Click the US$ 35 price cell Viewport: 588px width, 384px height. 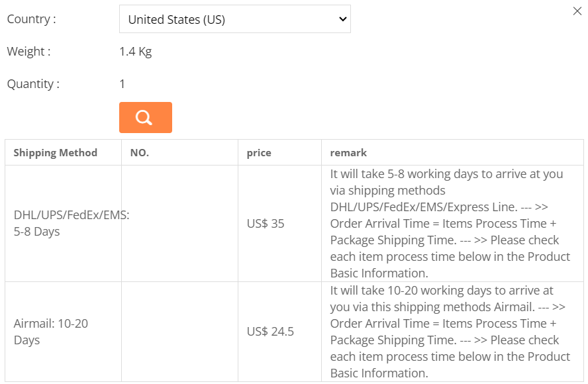(266, 224)
